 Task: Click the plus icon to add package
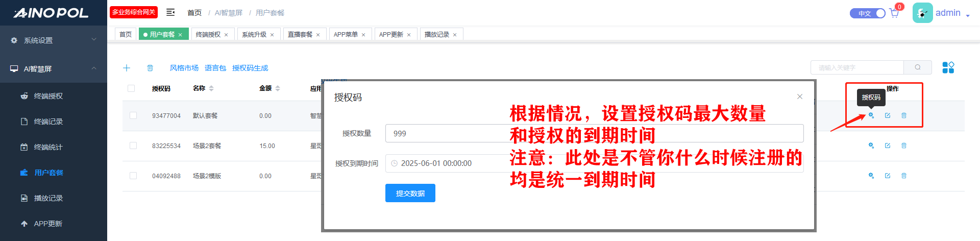pyautogui.click(x=127, y=68)
